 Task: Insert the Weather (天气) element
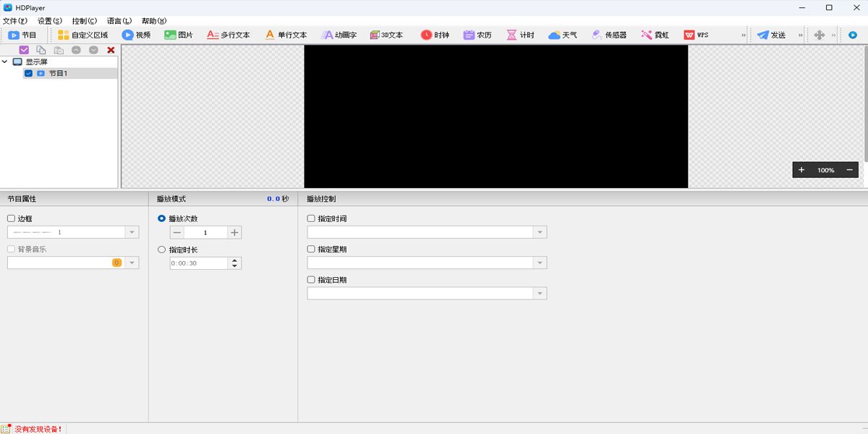pos(562,35)
